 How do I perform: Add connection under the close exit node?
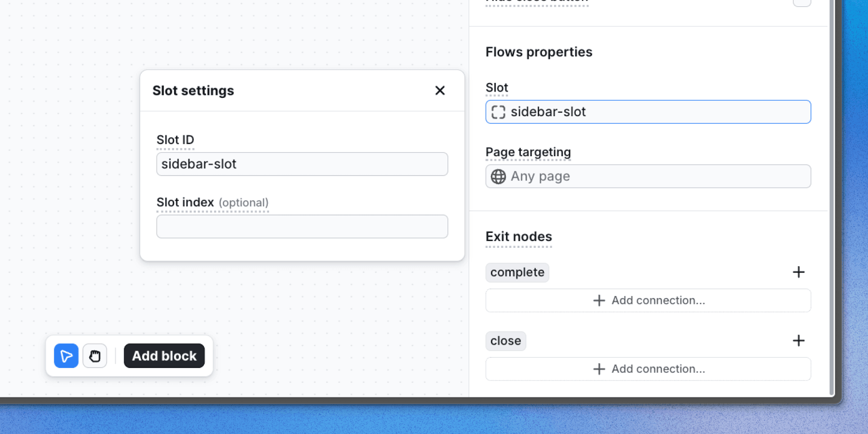coord(648,369)
